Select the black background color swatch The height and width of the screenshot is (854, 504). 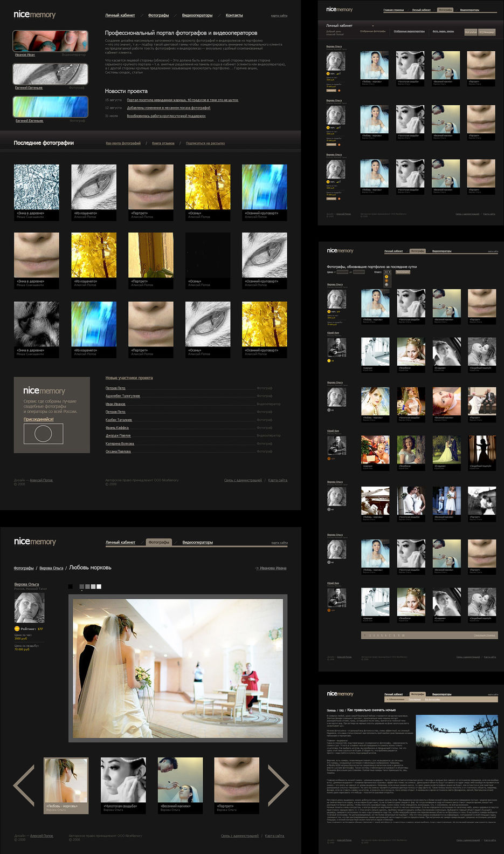(x=71, y=586)
